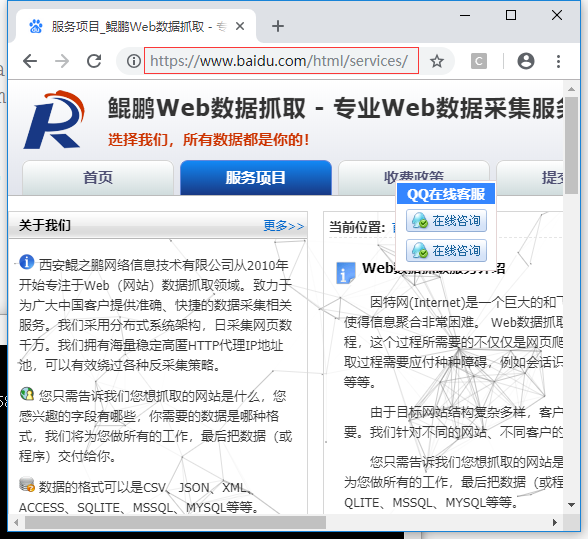Click the vertical scrollbar up arrow
The width and height of the screenshot is (588, 539).
pos(571,89)
